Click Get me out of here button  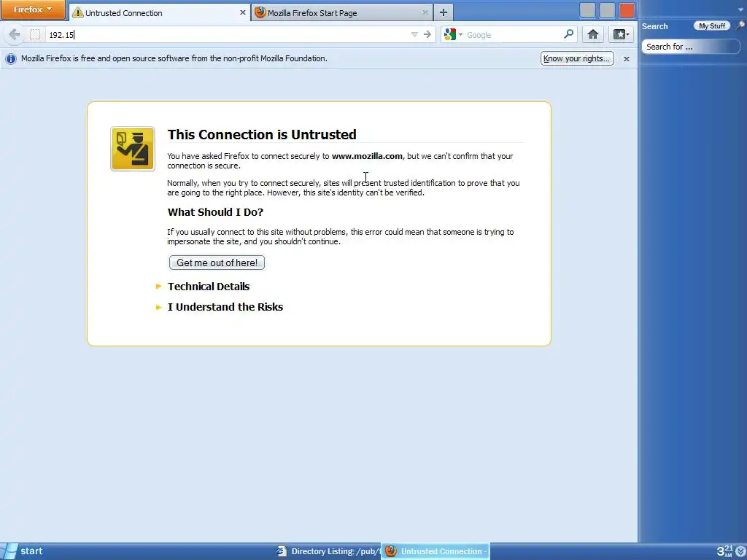click(217, 262)
